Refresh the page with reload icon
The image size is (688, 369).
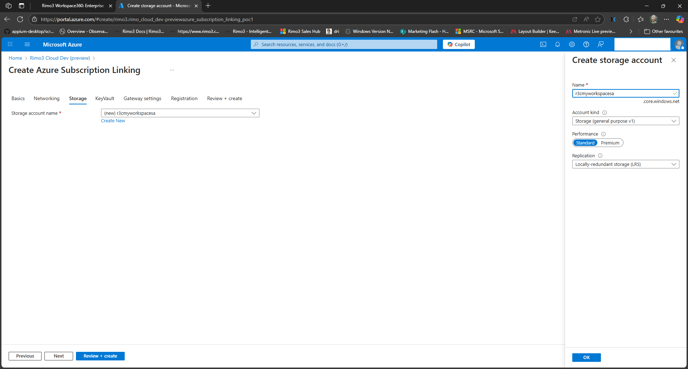pos(20,19)
